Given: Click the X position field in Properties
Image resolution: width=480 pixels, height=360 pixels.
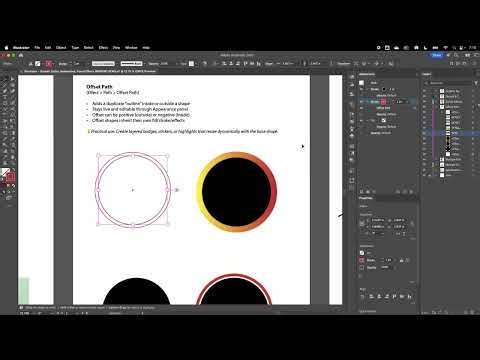Looking at the screenshot, I should pyautogui.click(x=378, y=220).
